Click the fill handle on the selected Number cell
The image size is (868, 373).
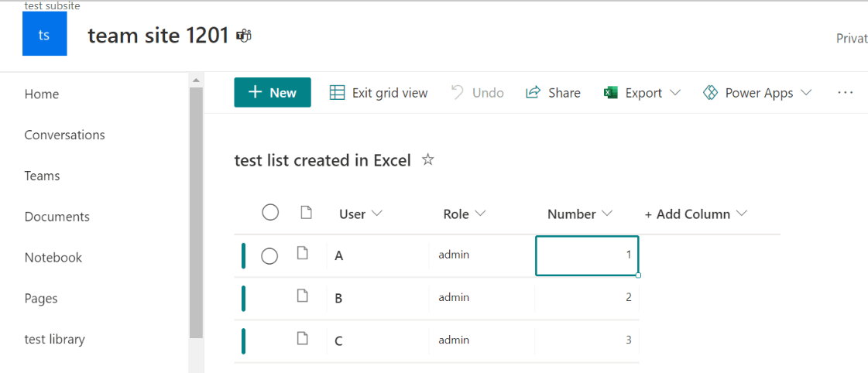click(638, 275)
